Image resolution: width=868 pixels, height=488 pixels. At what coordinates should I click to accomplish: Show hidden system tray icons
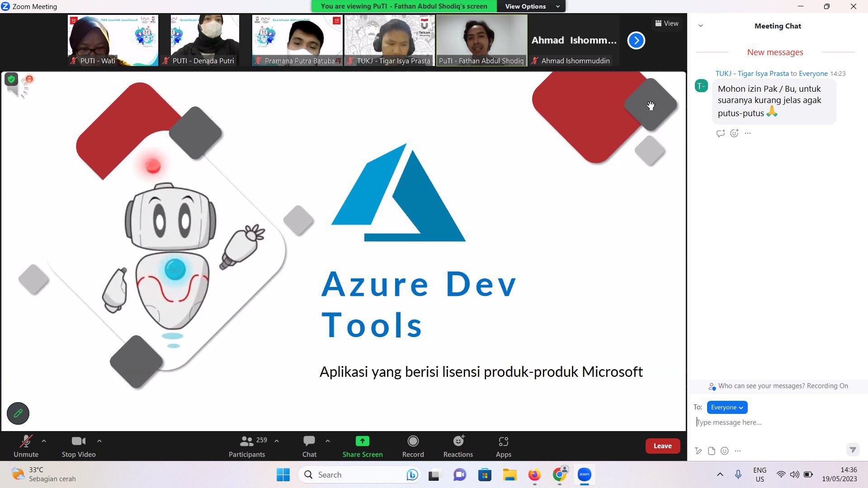(x=720, y=474)
